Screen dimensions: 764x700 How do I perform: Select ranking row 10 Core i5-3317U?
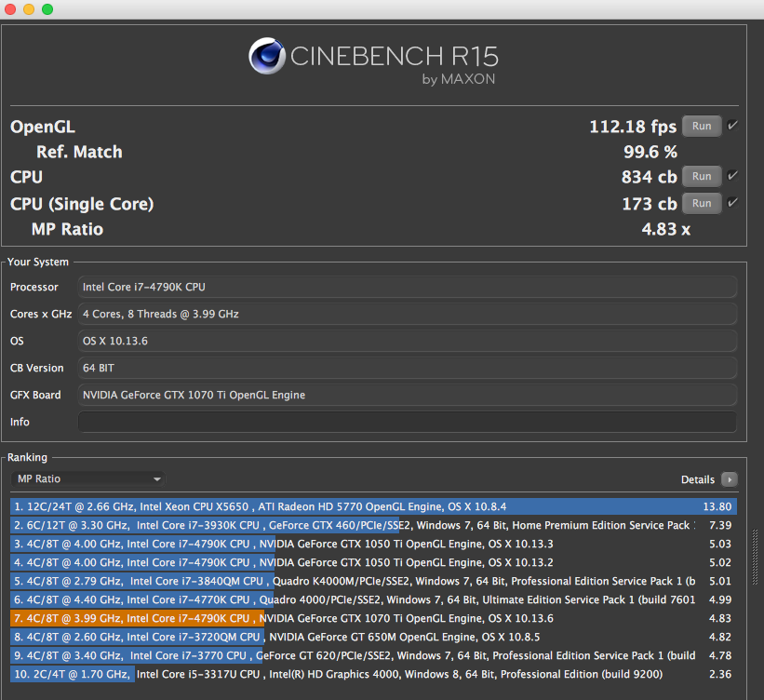(373, 674)
